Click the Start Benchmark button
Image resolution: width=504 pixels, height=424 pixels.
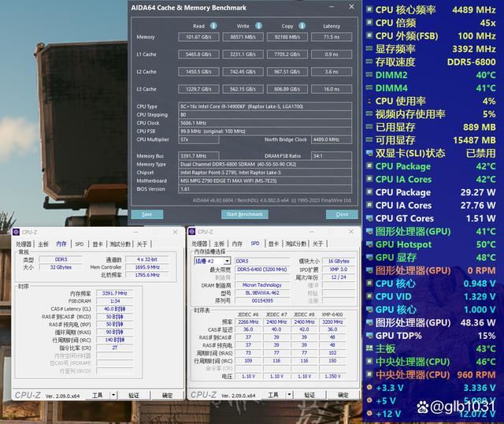[x=244, y=214]
